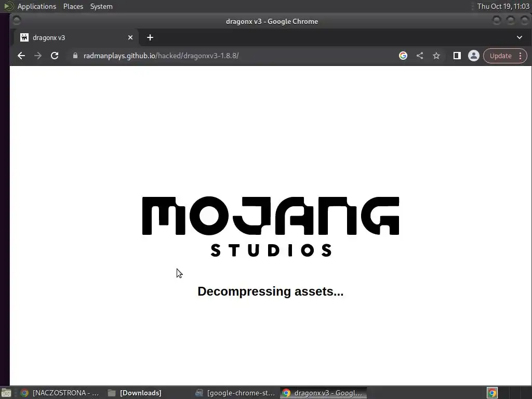
Task: Select dragonx v3 Chrome taskbar entry
Action: (x=323, y=393)
